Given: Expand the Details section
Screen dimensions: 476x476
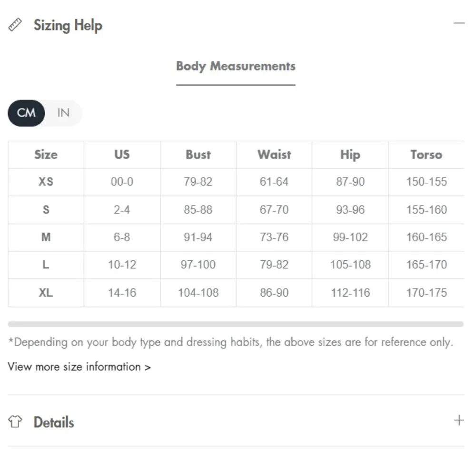Looking at the screenshot, I should tap(459, 420).
